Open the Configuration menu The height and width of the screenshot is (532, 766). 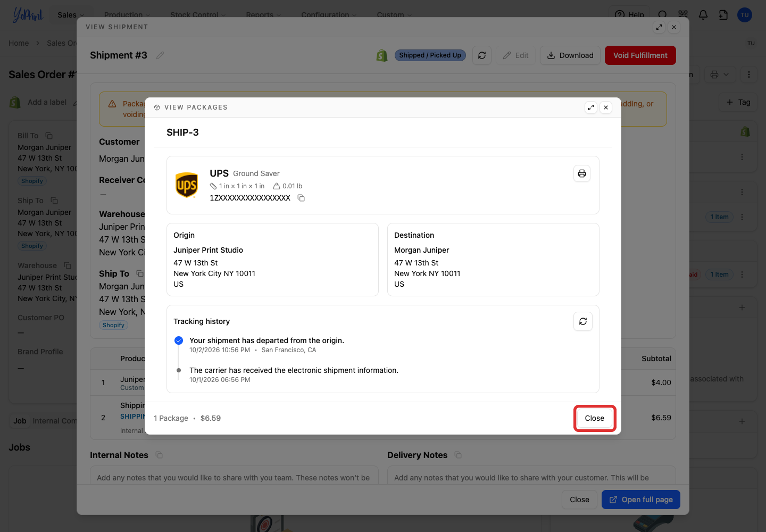(329, 15)
